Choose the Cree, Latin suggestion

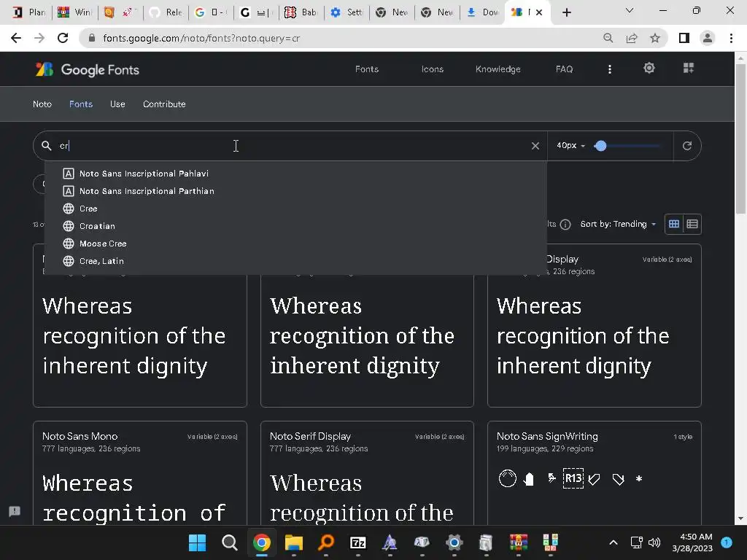tap(295, 261)
